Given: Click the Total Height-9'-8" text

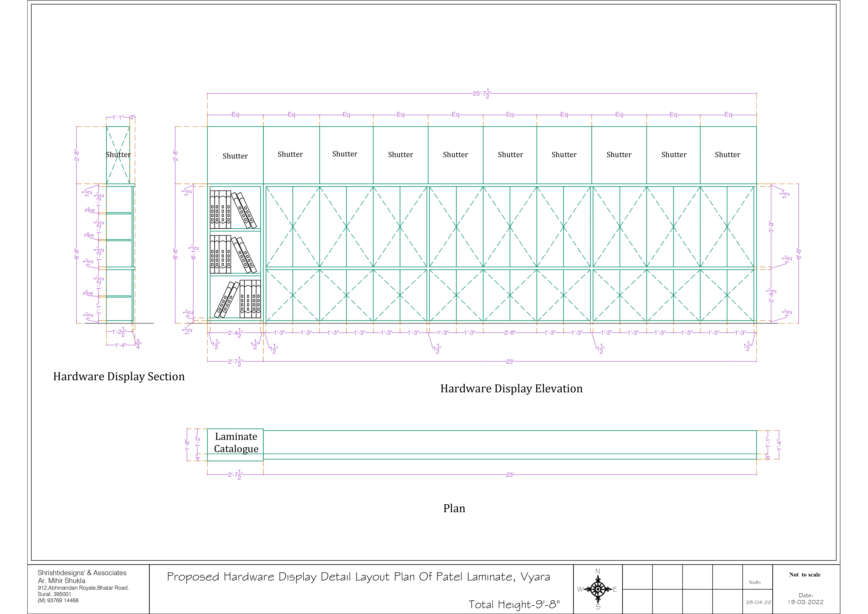Looking at the screenshot, I should pyautogui.click(x=514, y=605).
